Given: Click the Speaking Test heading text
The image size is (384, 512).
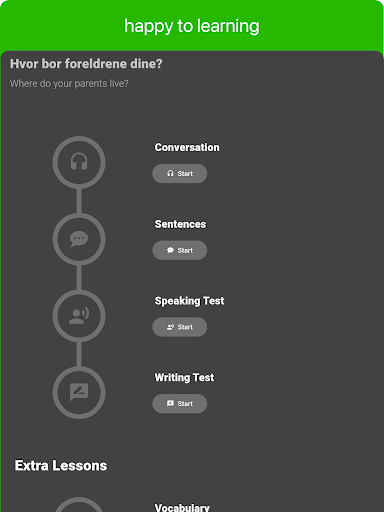Looking at the screenshot, I should point(189,301).
